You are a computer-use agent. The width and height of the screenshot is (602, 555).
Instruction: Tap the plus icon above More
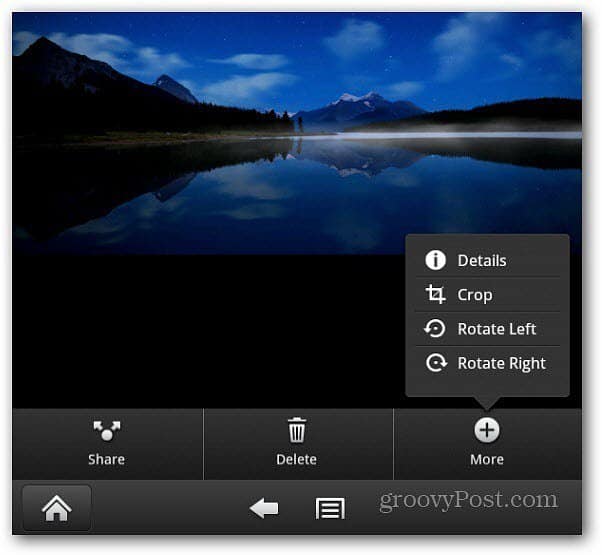[x=487, y=430]
